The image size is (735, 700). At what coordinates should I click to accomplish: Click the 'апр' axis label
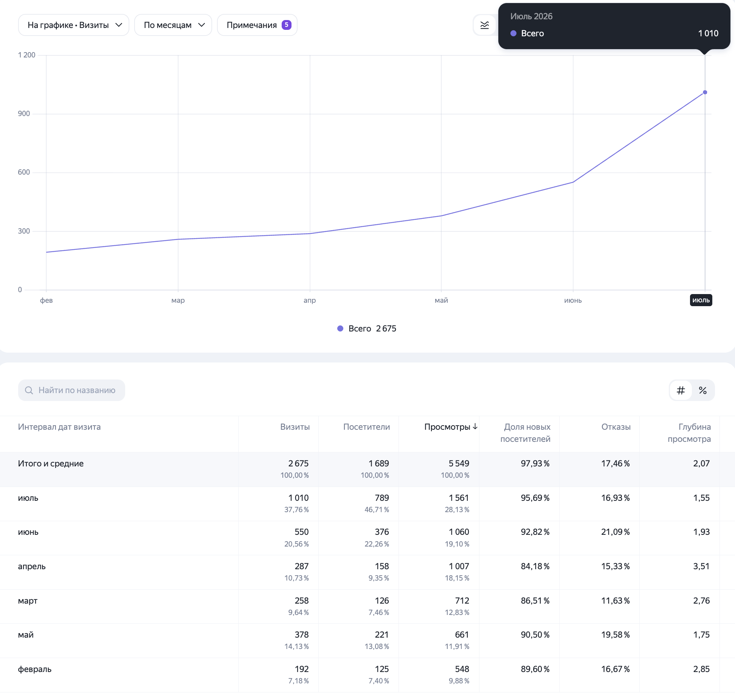pos(310,300)
